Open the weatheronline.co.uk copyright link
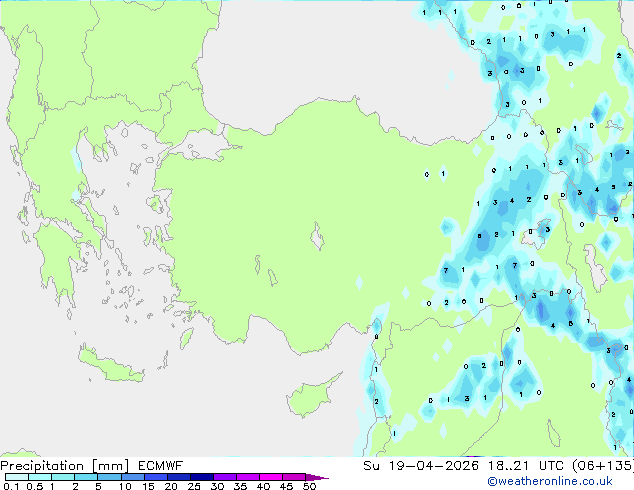Screen dimensions: 634x490 pos(550,481)
